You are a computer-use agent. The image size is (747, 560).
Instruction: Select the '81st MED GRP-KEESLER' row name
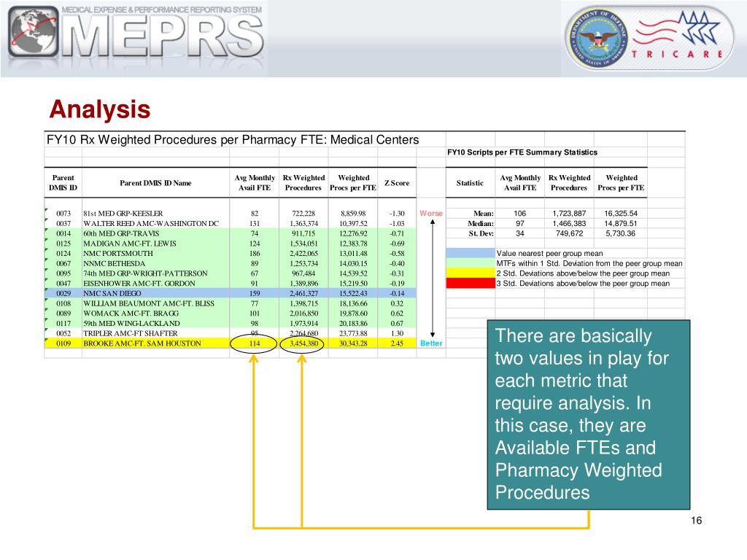click(123, 214)
